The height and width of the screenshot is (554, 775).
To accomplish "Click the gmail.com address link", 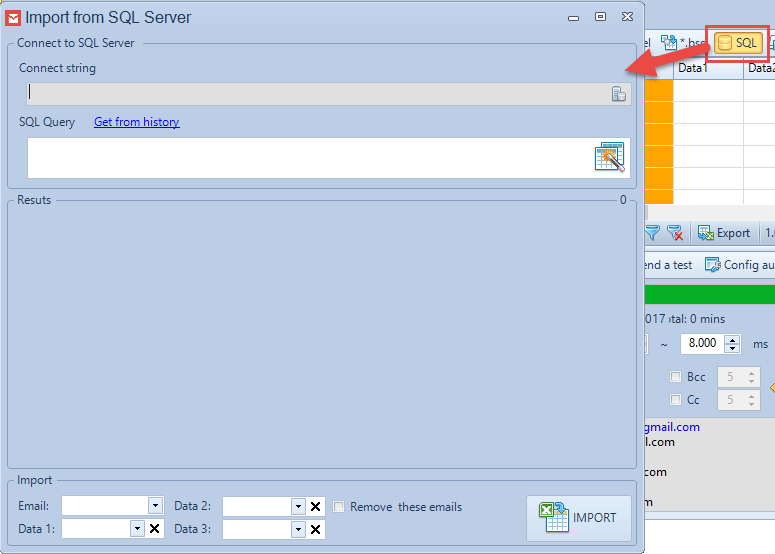I will (672, 427).
